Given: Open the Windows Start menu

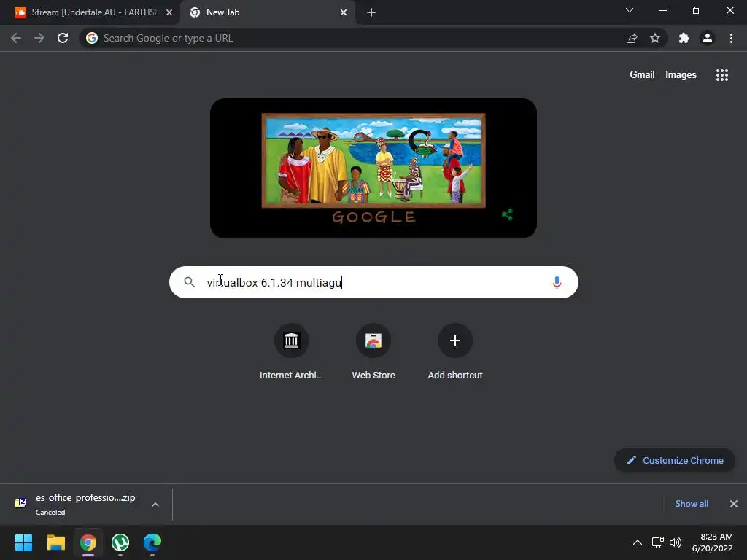Looking at the screenshot, I should click(x=23, y=542).
